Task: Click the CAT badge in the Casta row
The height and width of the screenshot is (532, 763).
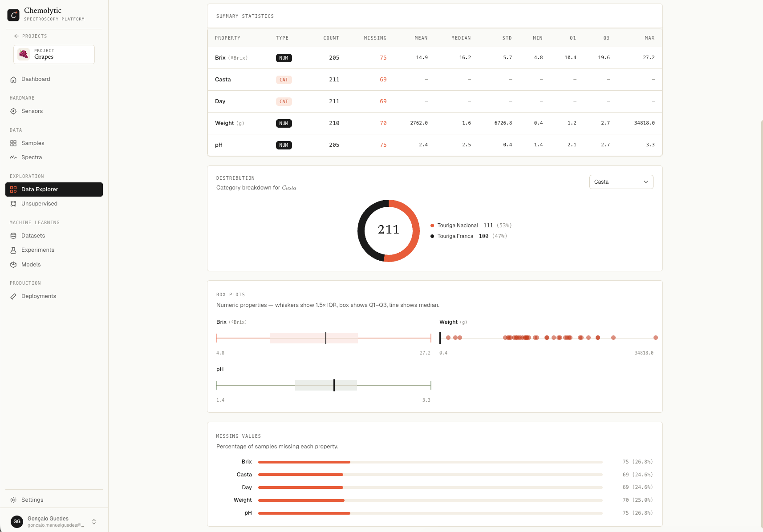Action: [x=284, y=80]
